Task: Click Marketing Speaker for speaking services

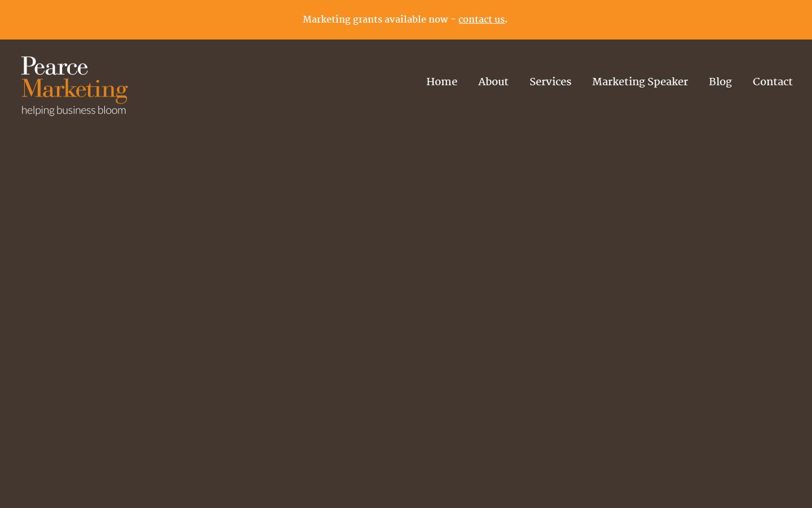Action: [640, 81]
